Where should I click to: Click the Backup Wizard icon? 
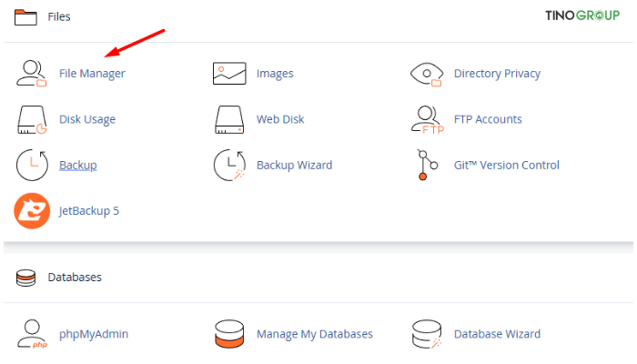pos(229,165)
